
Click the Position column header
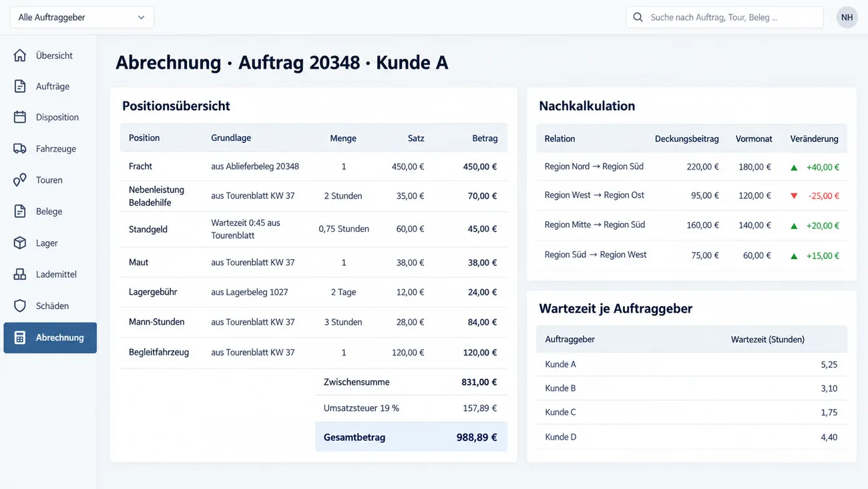click(x=144, y=138)
